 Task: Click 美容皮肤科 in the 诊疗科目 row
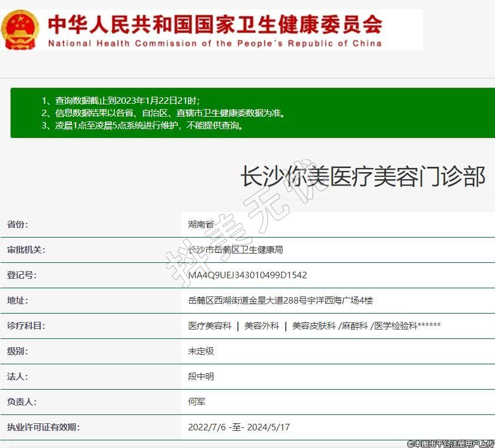click(314, 326)
